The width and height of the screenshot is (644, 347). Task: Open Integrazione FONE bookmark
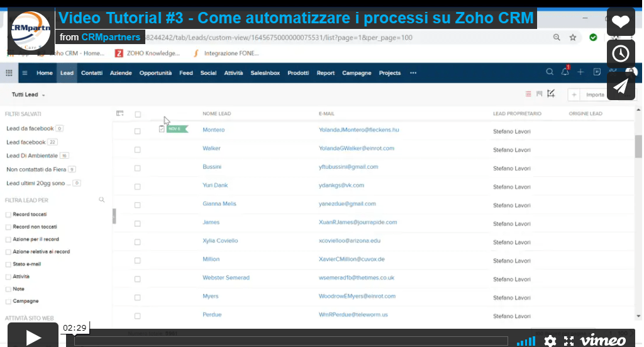[226, 53]
